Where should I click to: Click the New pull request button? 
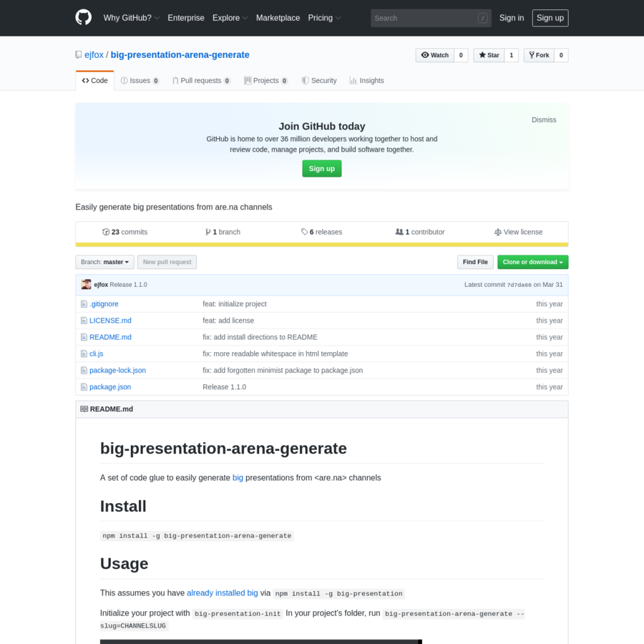tap(167, 262)
